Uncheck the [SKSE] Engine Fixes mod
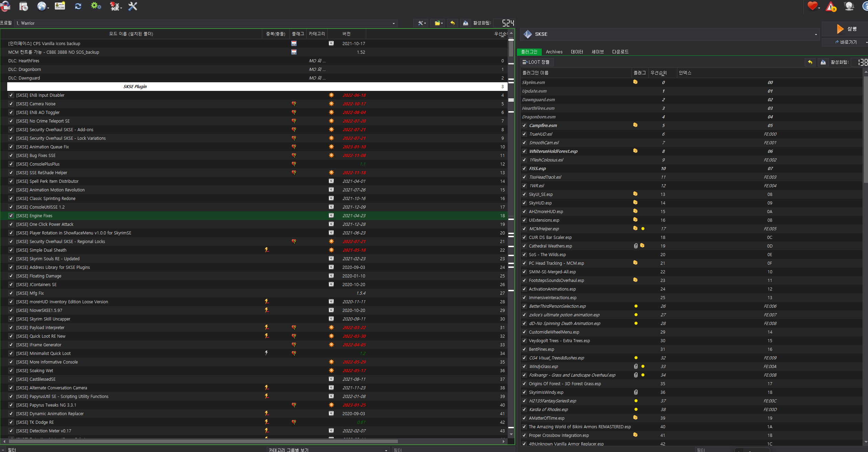868x452 pixels. pos(11,216)
